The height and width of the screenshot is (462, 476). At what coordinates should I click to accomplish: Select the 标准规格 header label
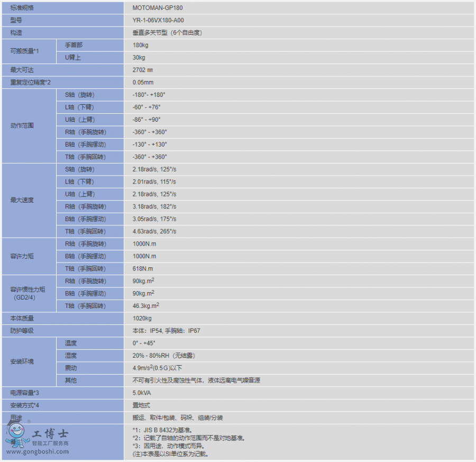click(22, 8)
